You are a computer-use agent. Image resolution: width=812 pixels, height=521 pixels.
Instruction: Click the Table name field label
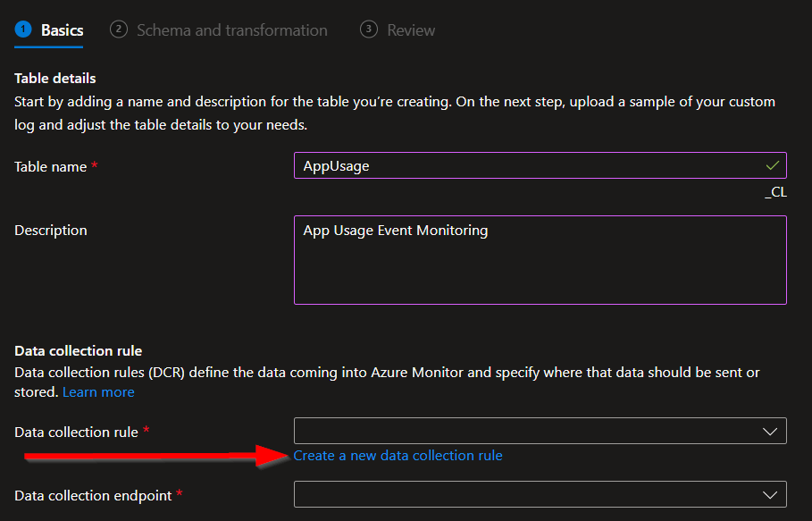51,167
